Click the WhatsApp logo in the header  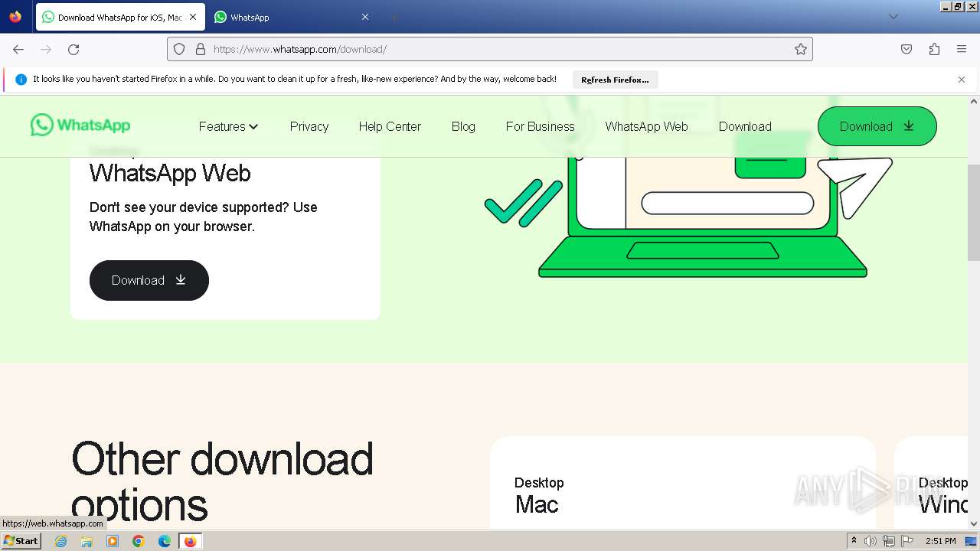click(x=80, y=126)
